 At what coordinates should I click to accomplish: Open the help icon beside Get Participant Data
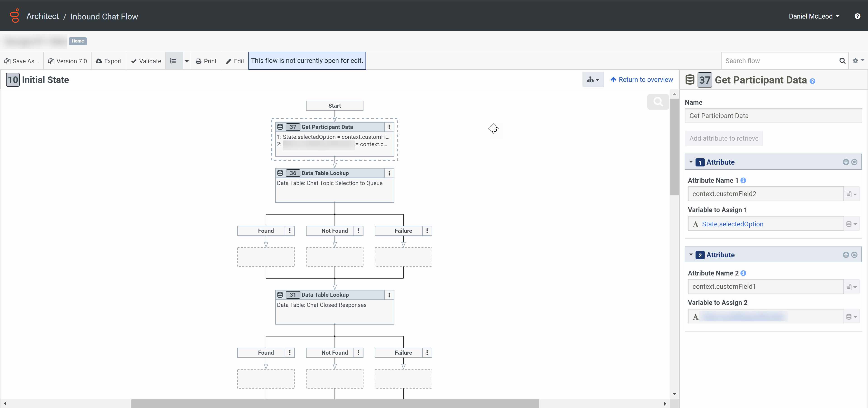812,81
